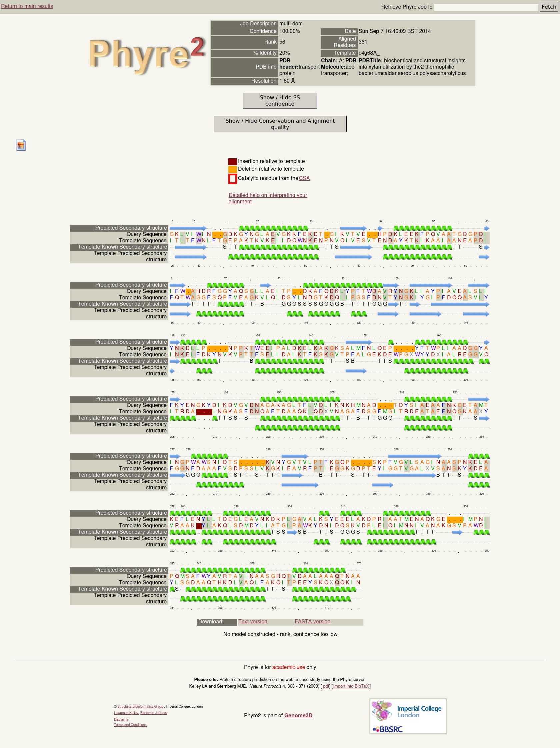This screenshot has height=748, width=560.
Task: Toggle Show / Hide Conservation and Alignment quality
Action: [x=280, y=124]
